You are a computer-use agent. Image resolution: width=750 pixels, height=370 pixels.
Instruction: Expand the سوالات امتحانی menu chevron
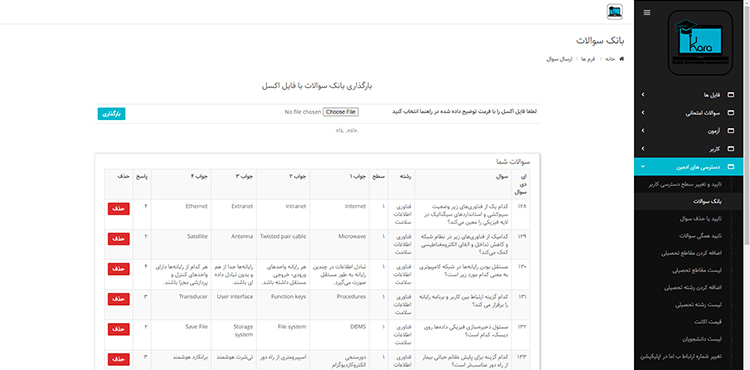(x=642, y=113)
